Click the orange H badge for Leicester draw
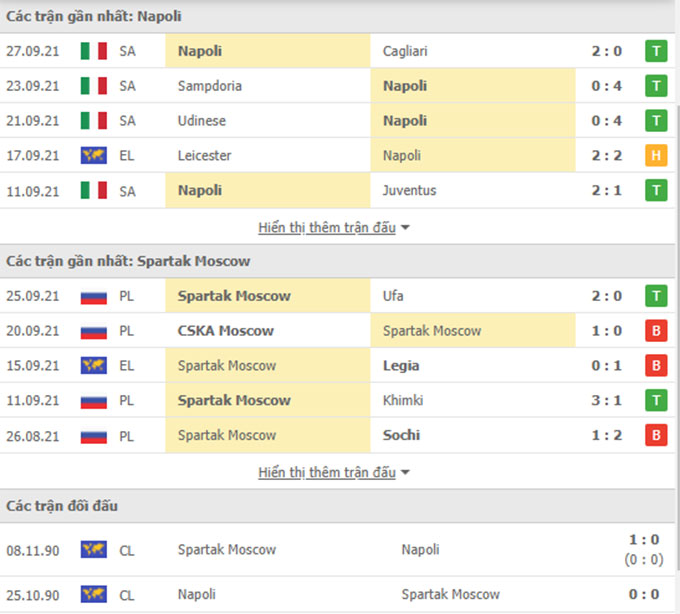 coord(656,155)
